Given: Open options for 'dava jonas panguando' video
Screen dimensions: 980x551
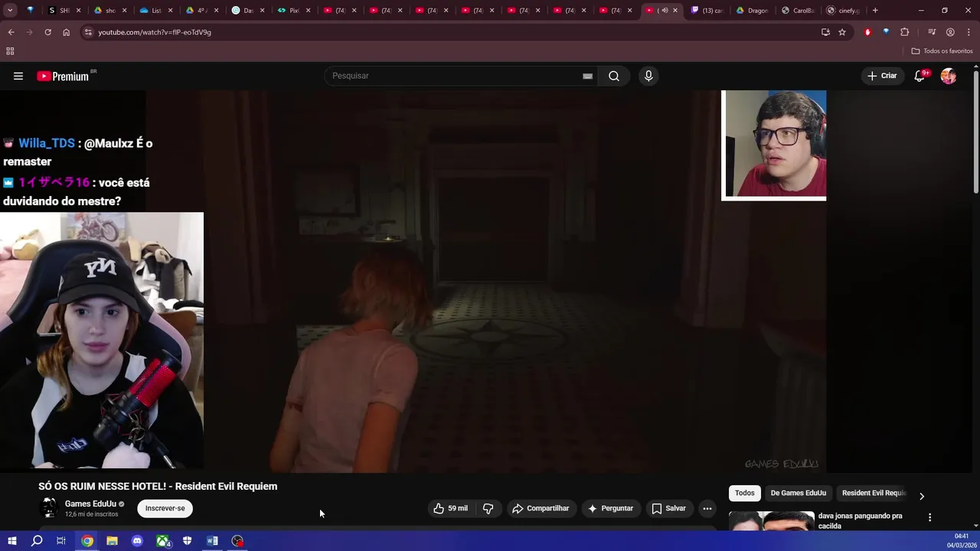Looking at the screenshot, I should point(929,517).
